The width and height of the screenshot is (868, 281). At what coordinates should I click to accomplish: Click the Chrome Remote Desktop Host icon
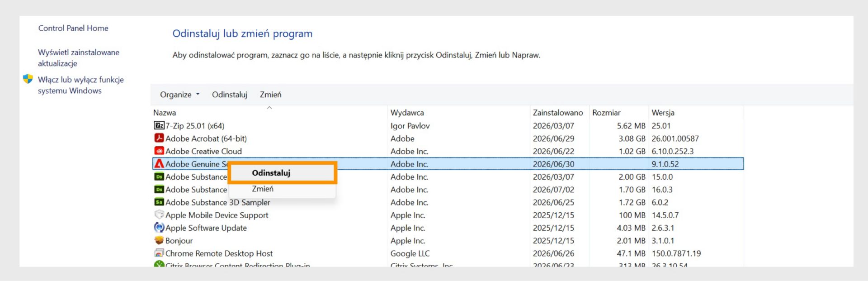point(159,253)
